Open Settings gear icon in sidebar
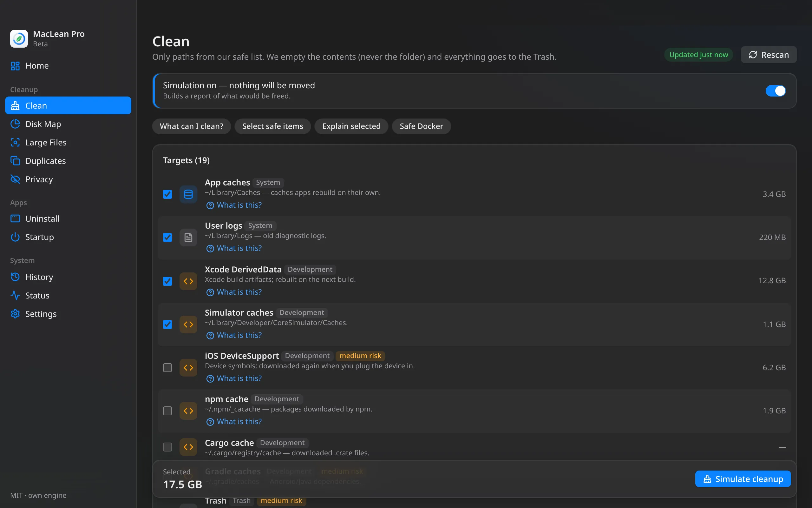 pos(15,314)
